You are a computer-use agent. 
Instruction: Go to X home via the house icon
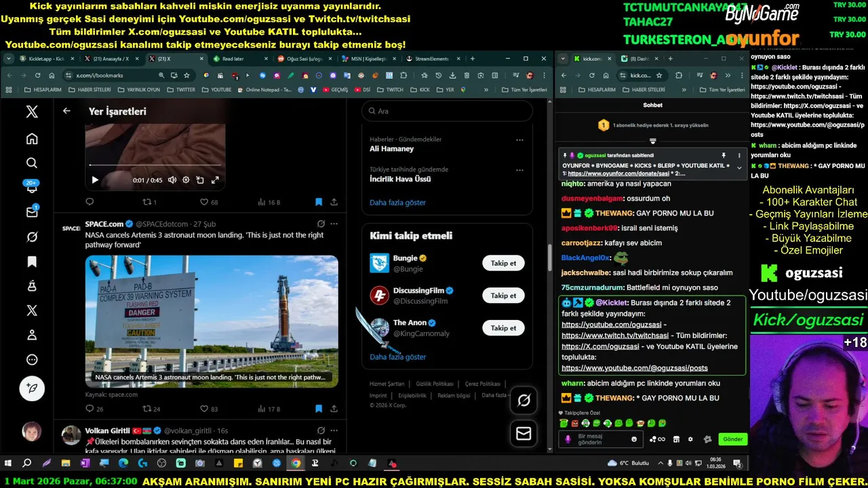pyautogui.click(x=32, y=139)
